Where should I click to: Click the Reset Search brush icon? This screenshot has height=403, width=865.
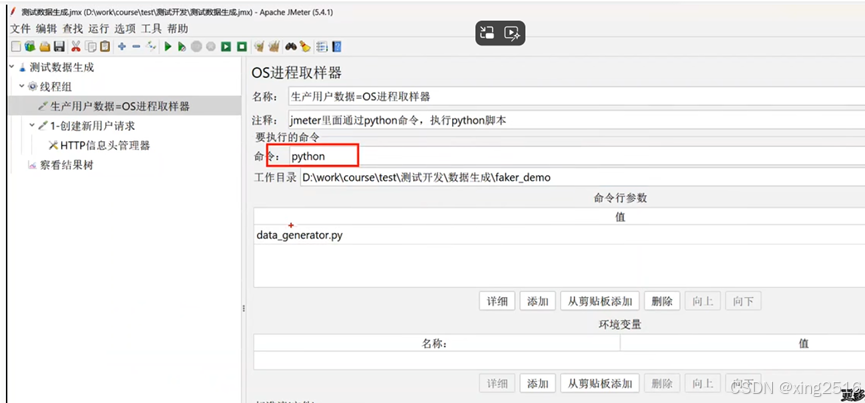point(305,47)
